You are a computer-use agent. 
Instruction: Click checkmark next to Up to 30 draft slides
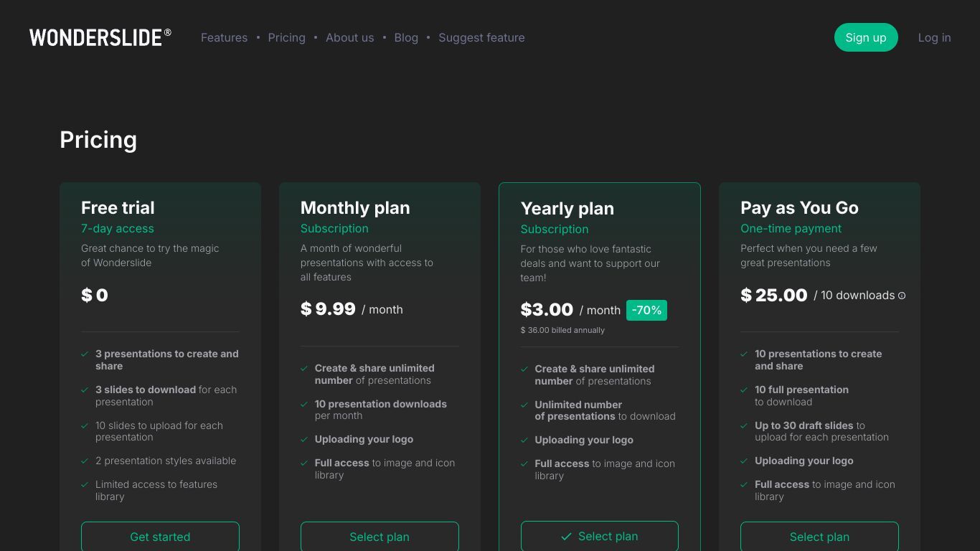click(744, 425)
